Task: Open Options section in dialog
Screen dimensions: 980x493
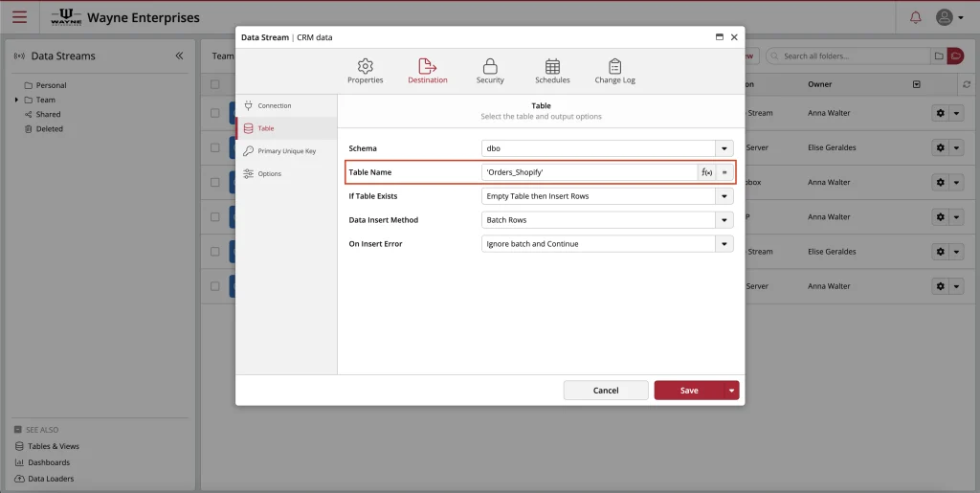Action: click(286, 173)
